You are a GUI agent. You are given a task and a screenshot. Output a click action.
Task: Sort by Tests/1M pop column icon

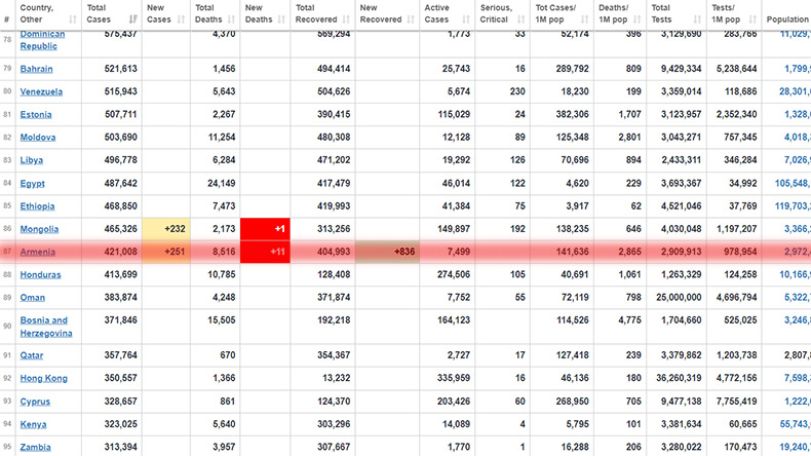(x=753, y=20)
